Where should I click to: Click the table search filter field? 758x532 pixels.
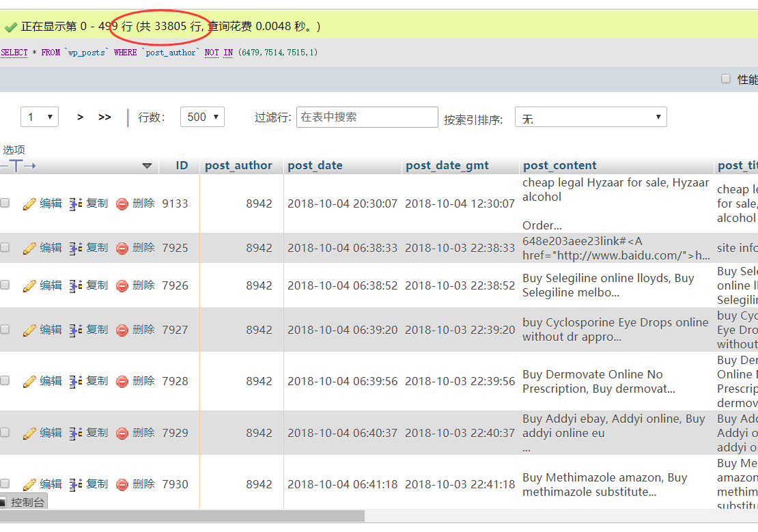coord(367,117)
